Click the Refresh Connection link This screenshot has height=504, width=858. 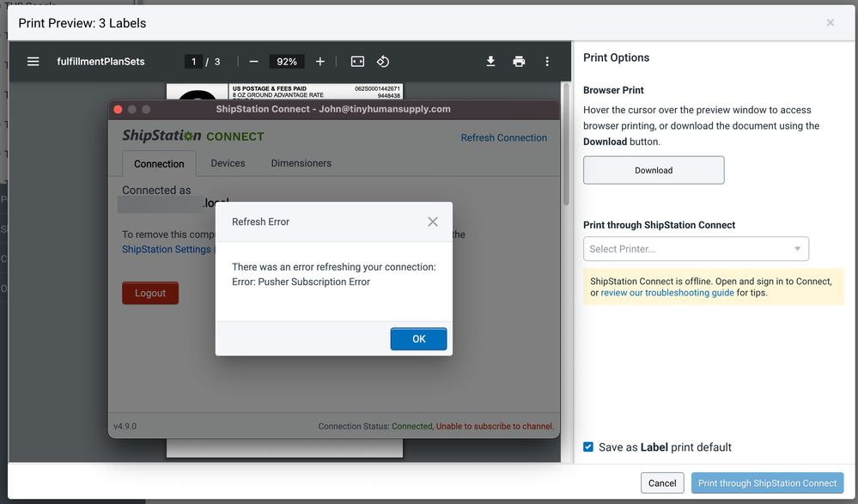[503, 137]
